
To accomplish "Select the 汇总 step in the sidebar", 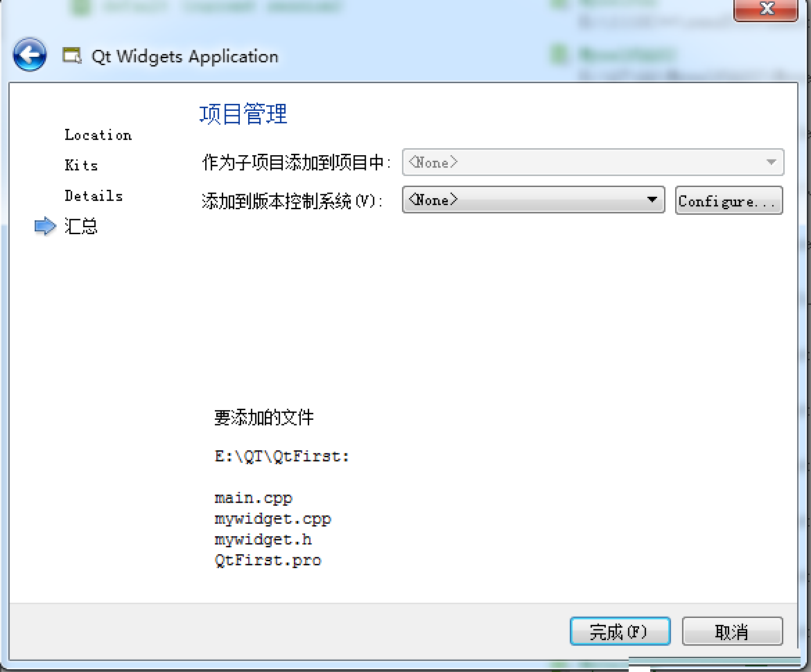I will (x=80, y=227).
